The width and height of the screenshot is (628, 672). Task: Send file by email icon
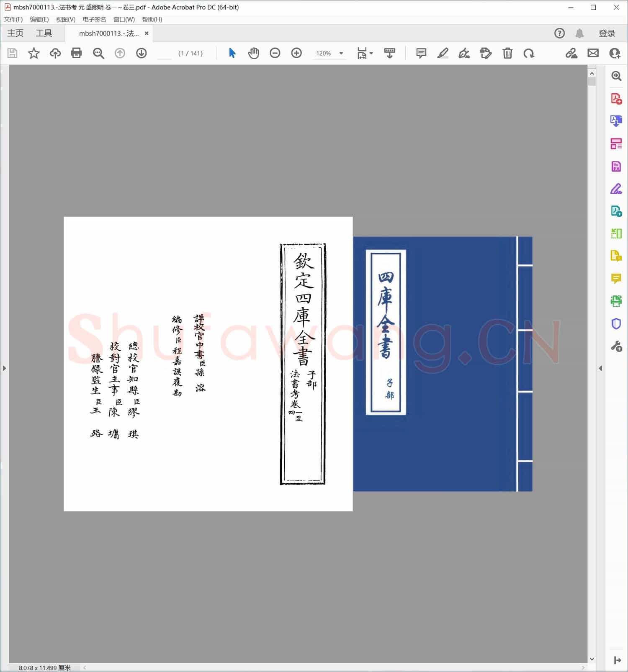(593, 53)
